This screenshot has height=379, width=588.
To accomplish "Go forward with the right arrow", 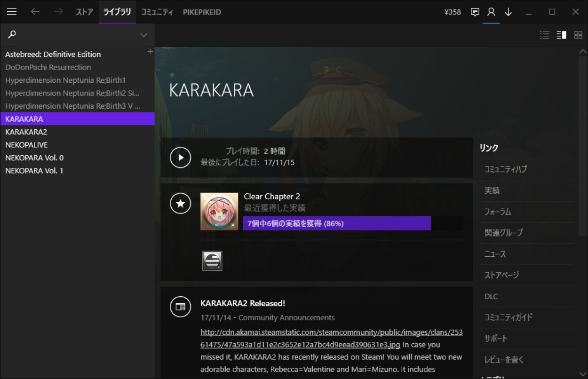I will [x=59, y=12].
